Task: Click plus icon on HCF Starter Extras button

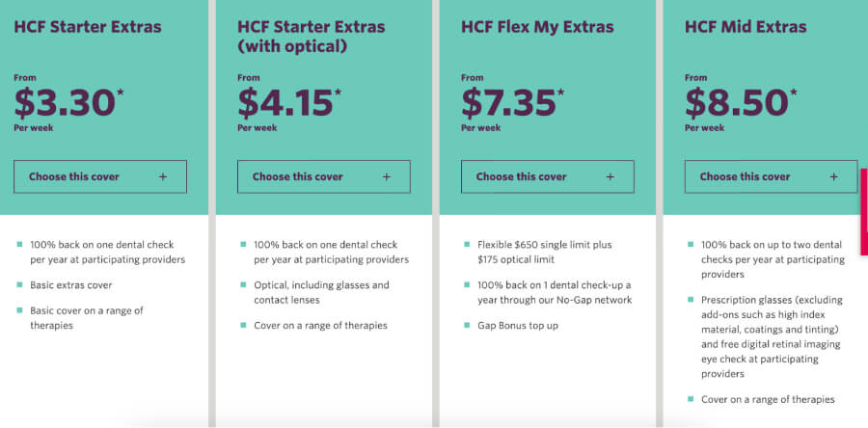Action: pos(163,177)
